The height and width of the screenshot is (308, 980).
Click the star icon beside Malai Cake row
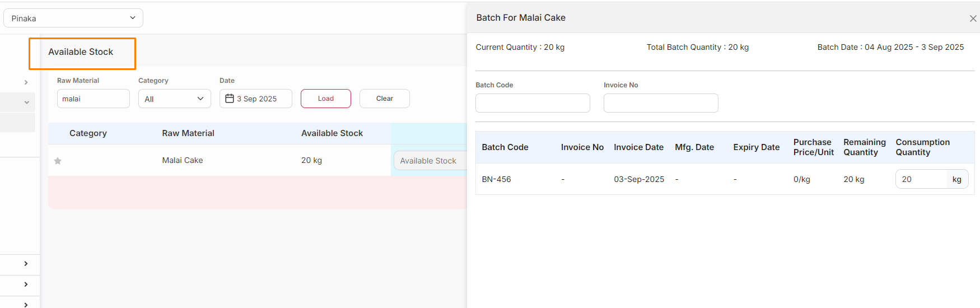pyautogui.click(x=58, y=161)
